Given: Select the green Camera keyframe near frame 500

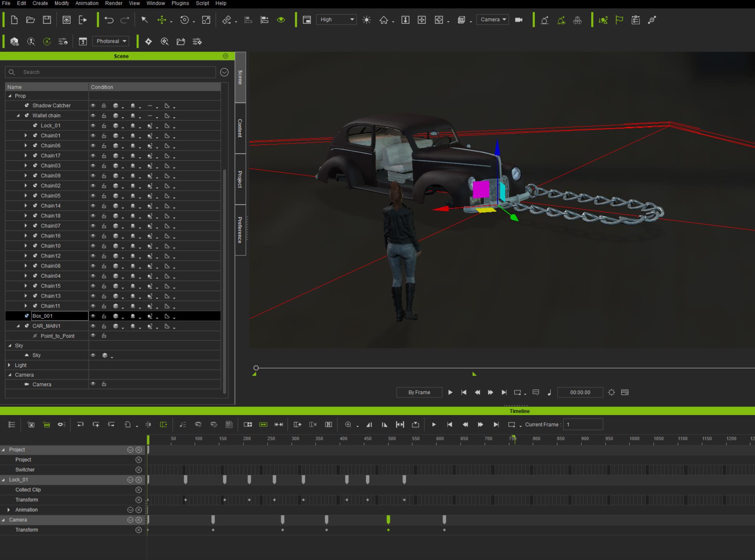Looking at the screenshot, I should [x=388, y=520].
